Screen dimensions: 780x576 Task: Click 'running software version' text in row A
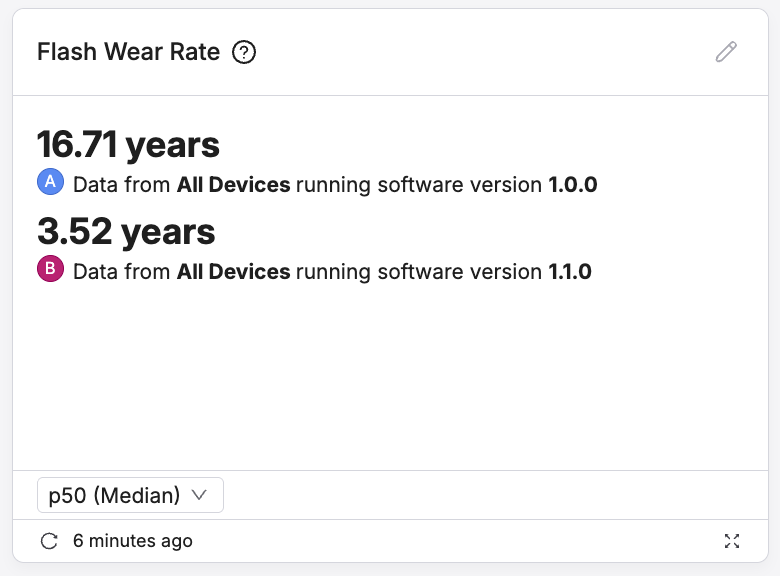pos(419,185)
